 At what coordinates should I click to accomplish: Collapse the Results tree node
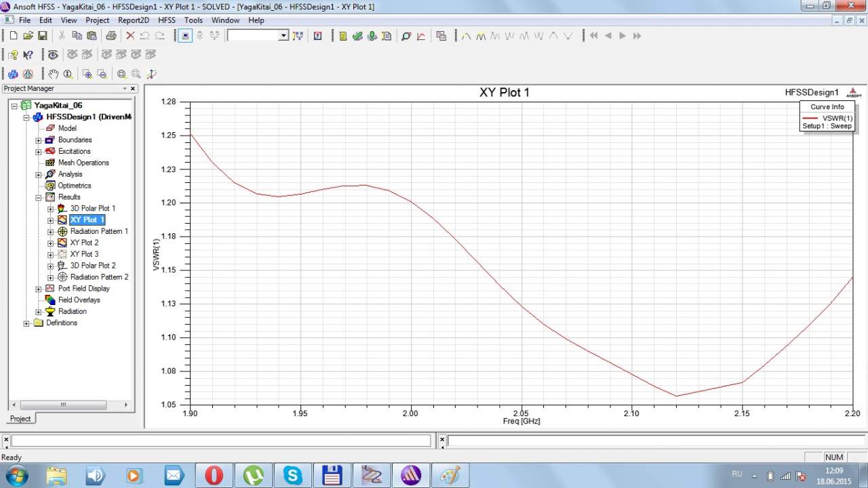click(x=39, y=197)
